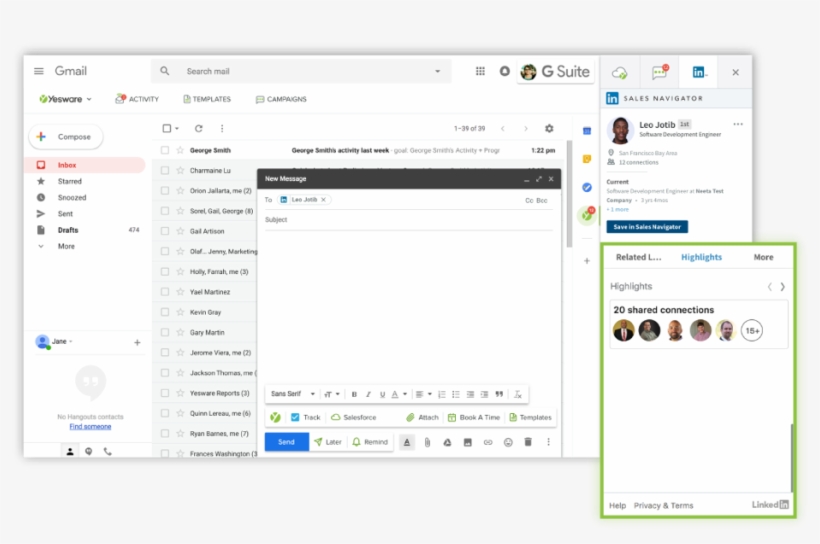Open the Google apps grid

click(480, 71)
